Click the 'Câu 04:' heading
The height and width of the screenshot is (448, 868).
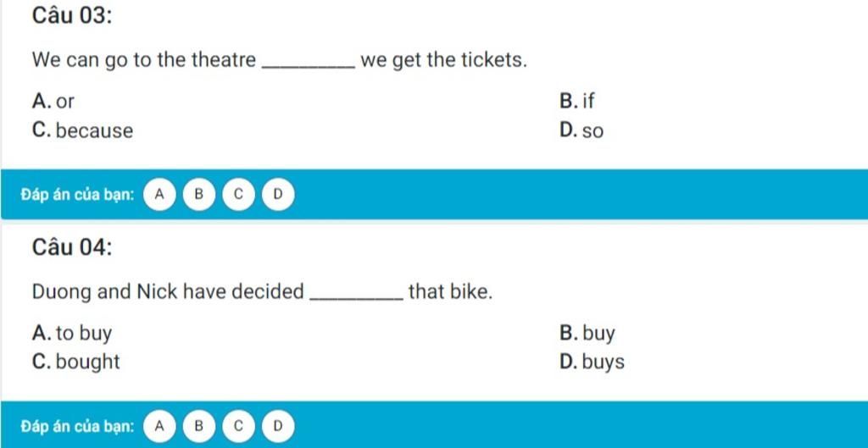point(72,246)
